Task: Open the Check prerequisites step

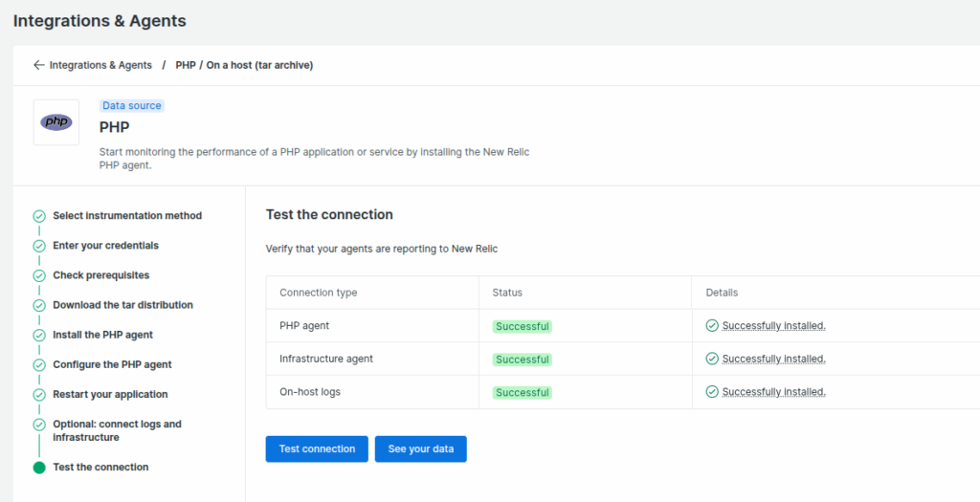Action: (101, 275)
